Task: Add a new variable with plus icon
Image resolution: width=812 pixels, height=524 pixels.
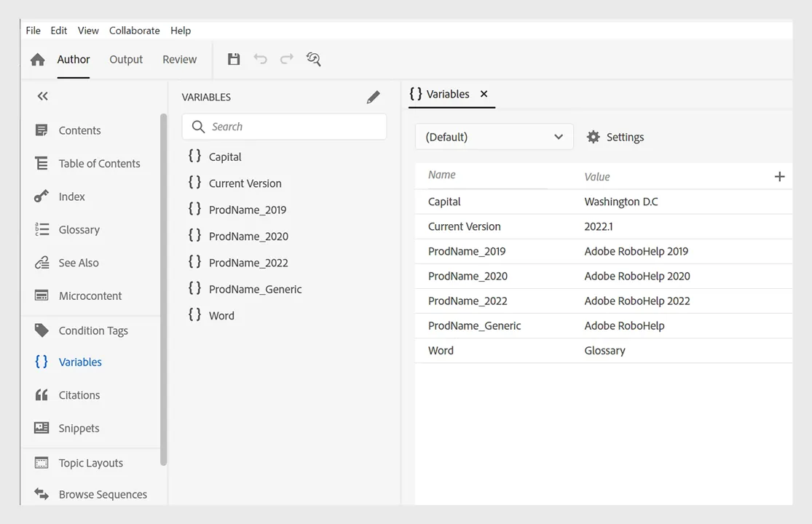Action: (x=779, y=177)
